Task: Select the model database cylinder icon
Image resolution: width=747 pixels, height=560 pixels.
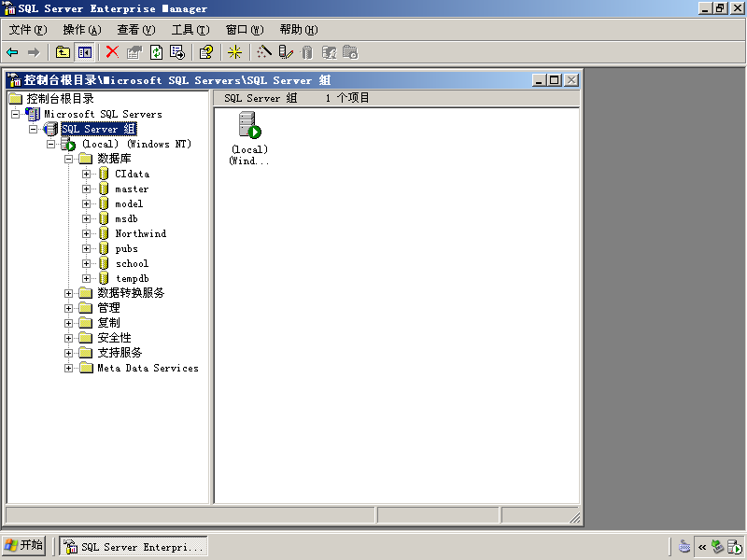Action: click(x=104, y=203)
